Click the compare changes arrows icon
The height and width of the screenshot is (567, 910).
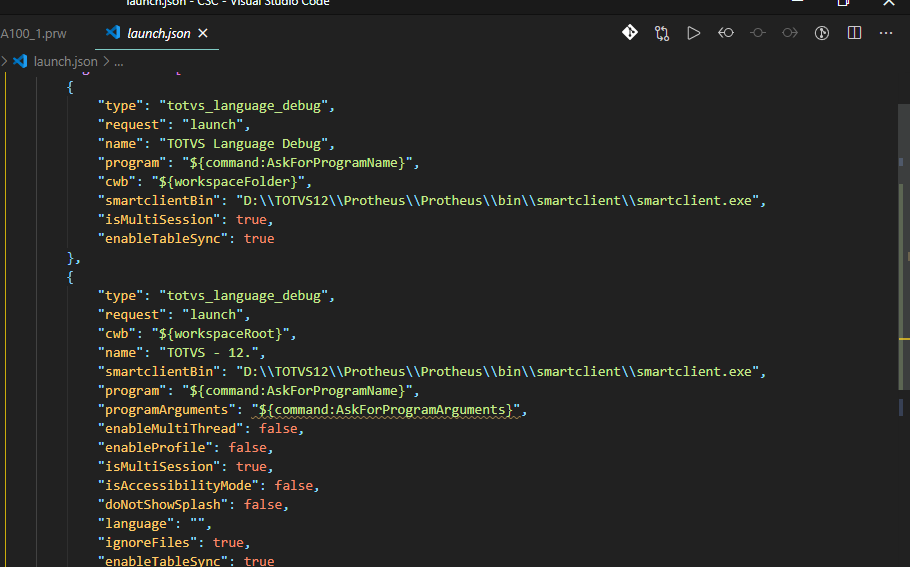point(662,33)
